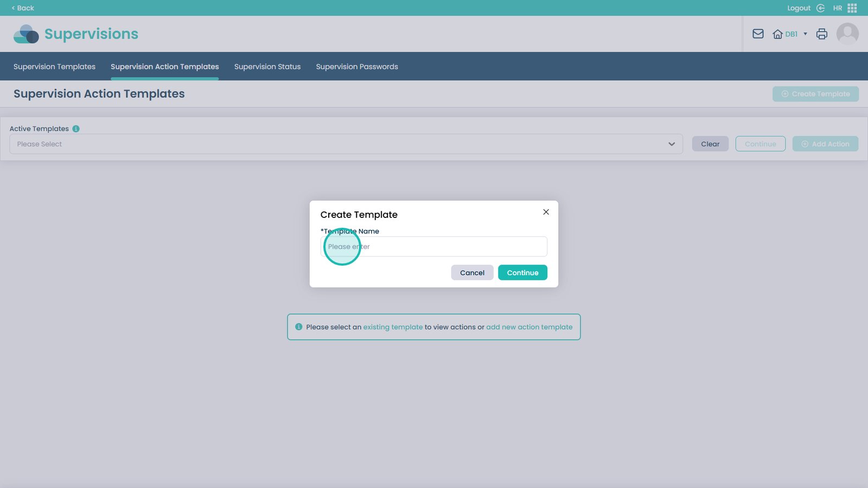Click the Add Action button
This screenshot has height=488, width=868.
[x=825, y=144]
